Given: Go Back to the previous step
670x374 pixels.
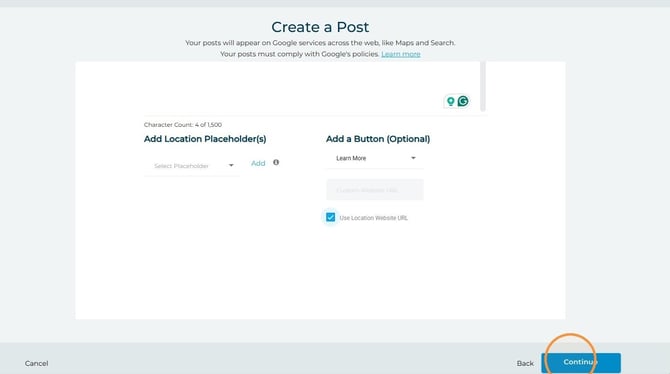Looking at the screenshot, I should [x=525, y=363].
